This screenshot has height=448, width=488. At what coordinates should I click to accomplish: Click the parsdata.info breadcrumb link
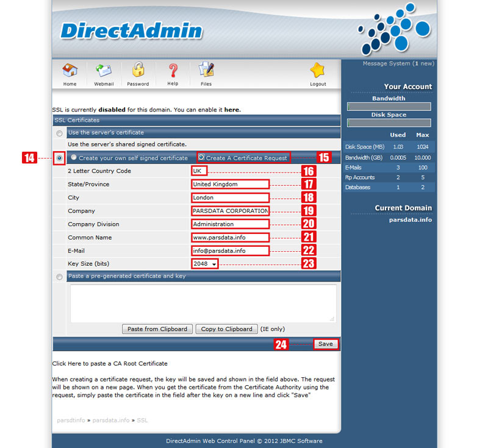pos(111,421)
